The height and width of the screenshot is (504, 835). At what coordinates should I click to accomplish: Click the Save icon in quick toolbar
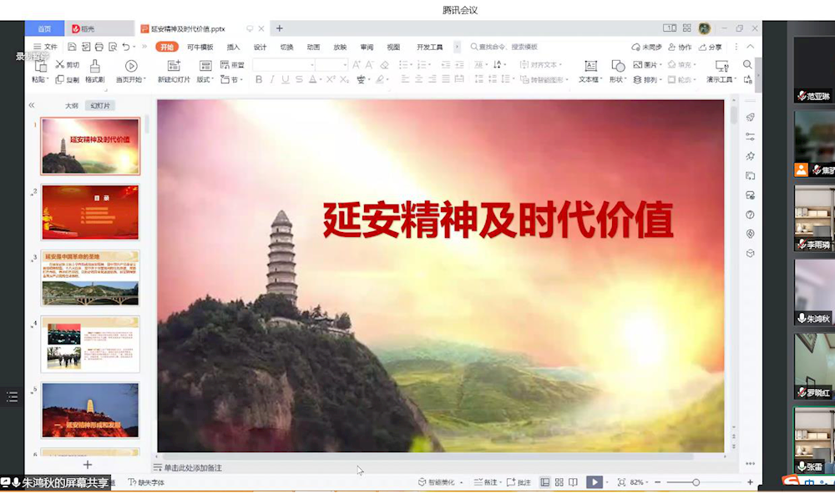[72, 47]
